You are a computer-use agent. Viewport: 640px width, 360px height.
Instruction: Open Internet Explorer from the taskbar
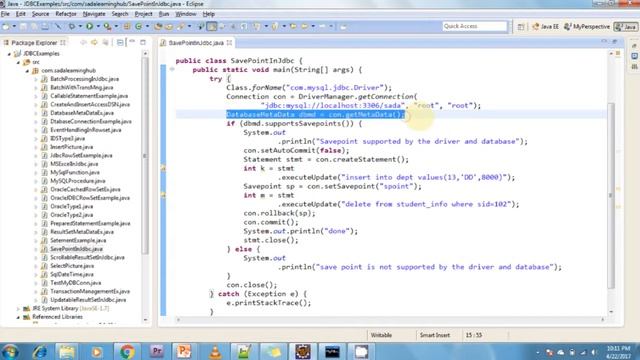(40, 351)
